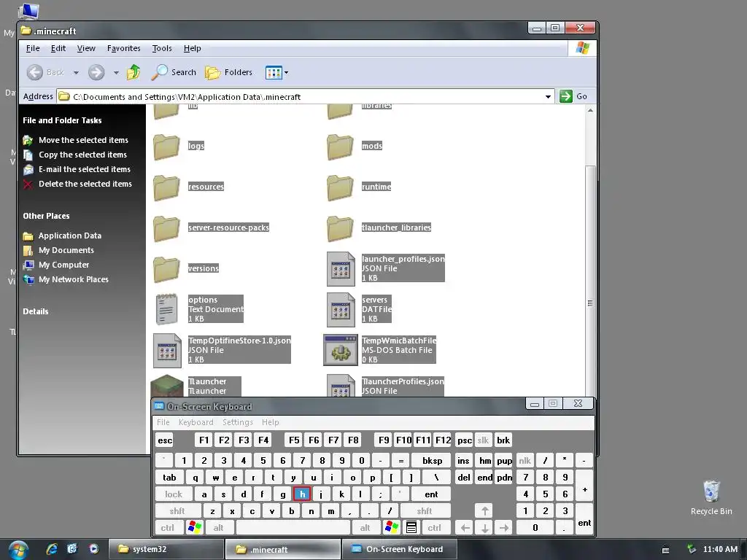The width and height of the screenshot is (747, 560).
Task: Click Copy the selected items
Action: (83, 155)
